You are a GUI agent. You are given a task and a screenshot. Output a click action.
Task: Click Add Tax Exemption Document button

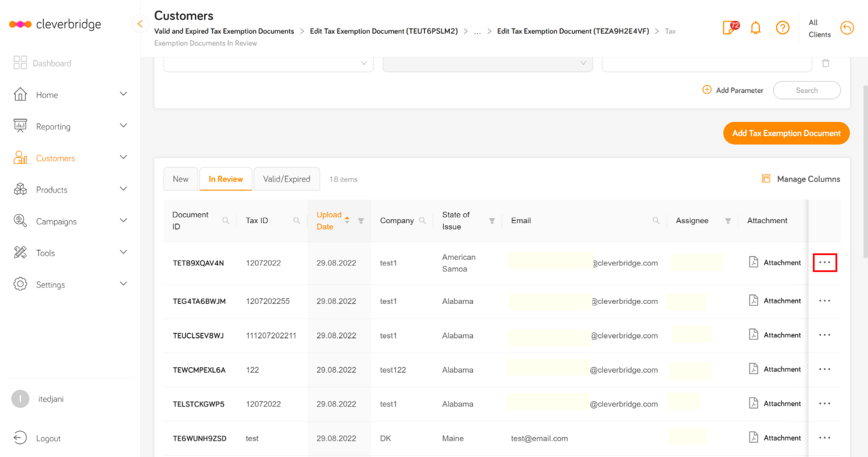(787, 133)
